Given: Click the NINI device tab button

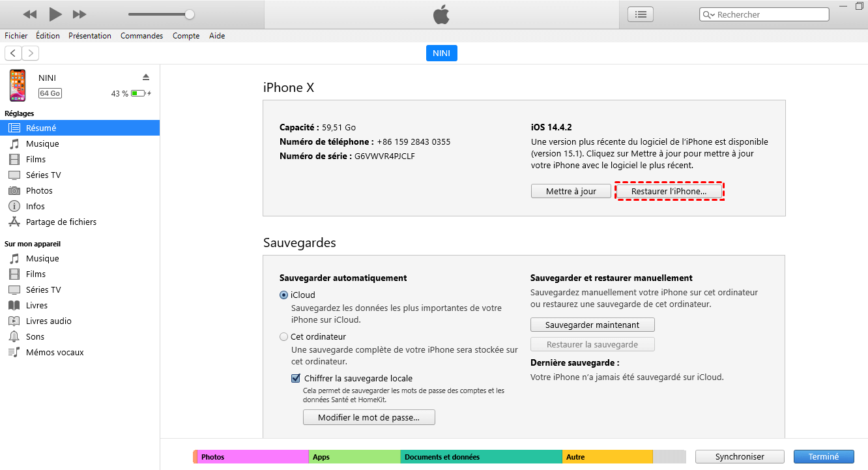Looking at the screenshot, I should click(441, 53).
